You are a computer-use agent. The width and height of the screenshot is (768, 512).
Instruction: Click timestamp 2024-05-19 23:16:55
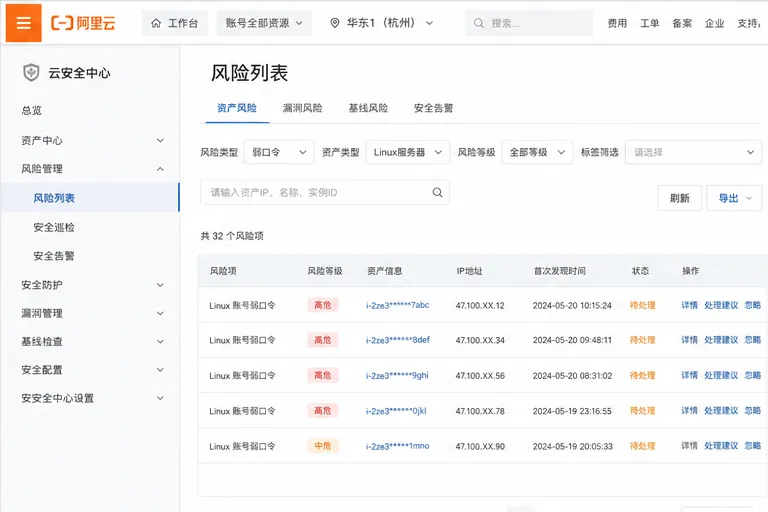click(x=572, y=411)
